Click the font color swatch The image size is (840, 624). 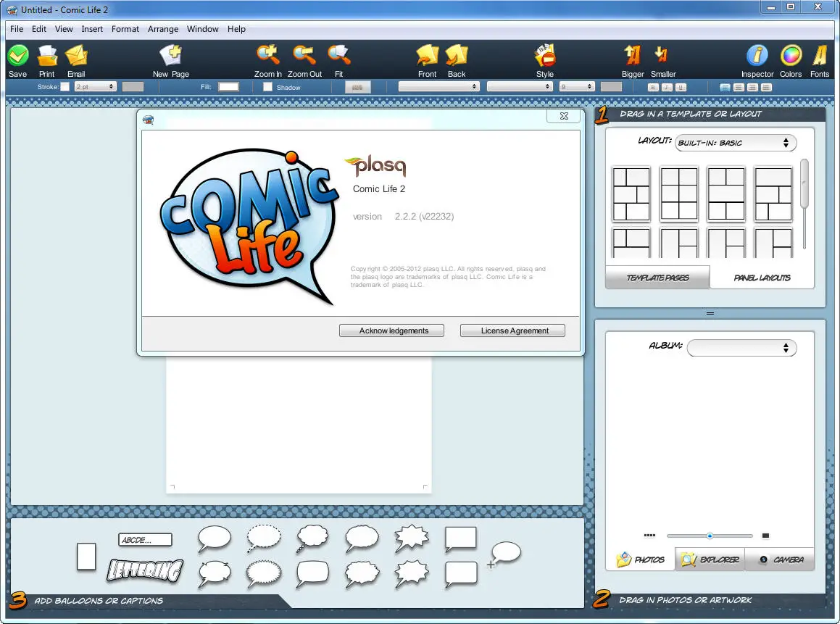pos(611,87)
